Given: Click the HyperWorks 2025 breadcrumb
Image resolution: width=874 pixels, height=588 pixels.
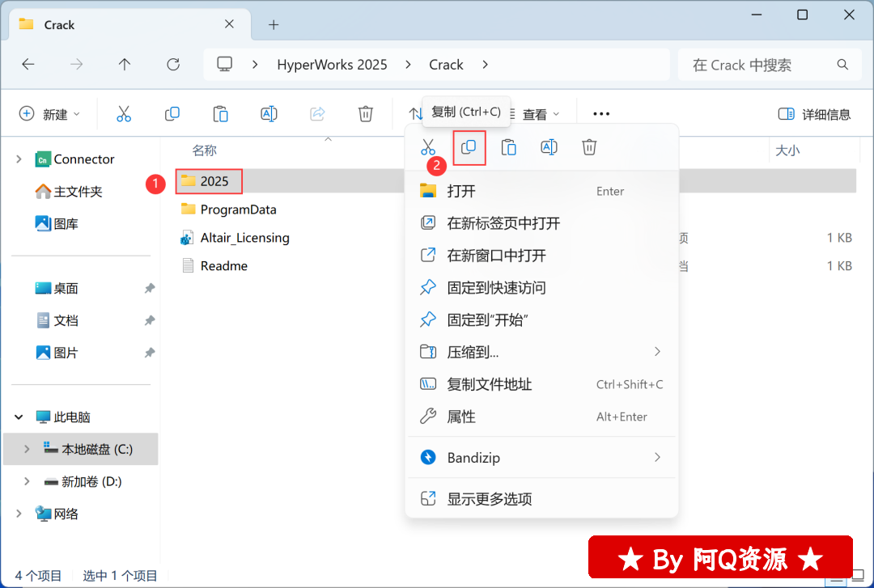Looking at the screenshot, I should click(x=333, y=65).
